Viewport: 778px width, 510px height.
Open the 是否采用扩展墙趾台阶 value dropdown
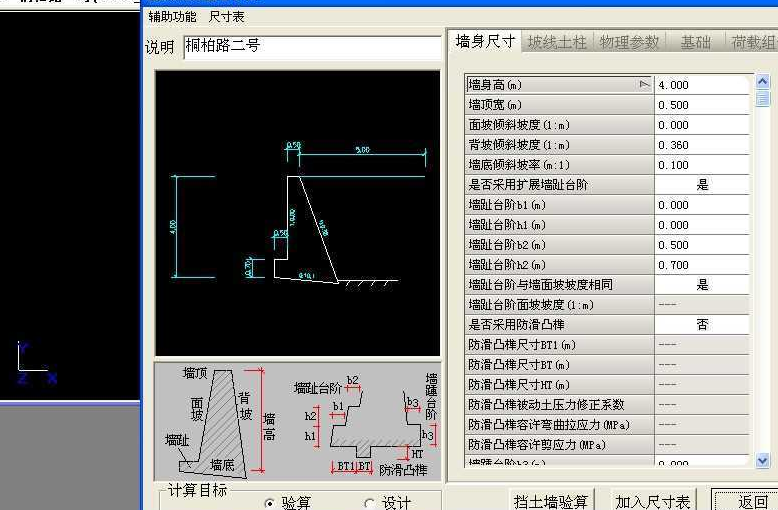[x=702, y=185]
